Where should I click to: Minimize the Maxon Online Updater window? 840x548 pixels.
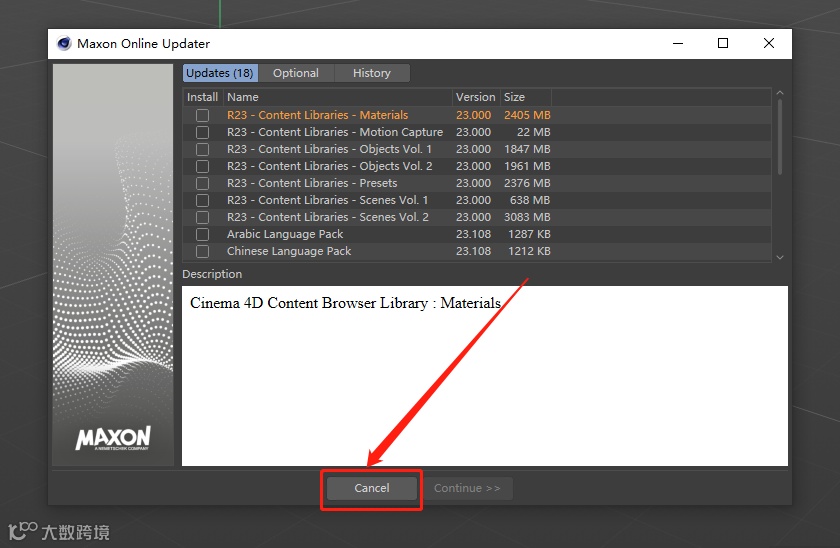tap(678, 43)
